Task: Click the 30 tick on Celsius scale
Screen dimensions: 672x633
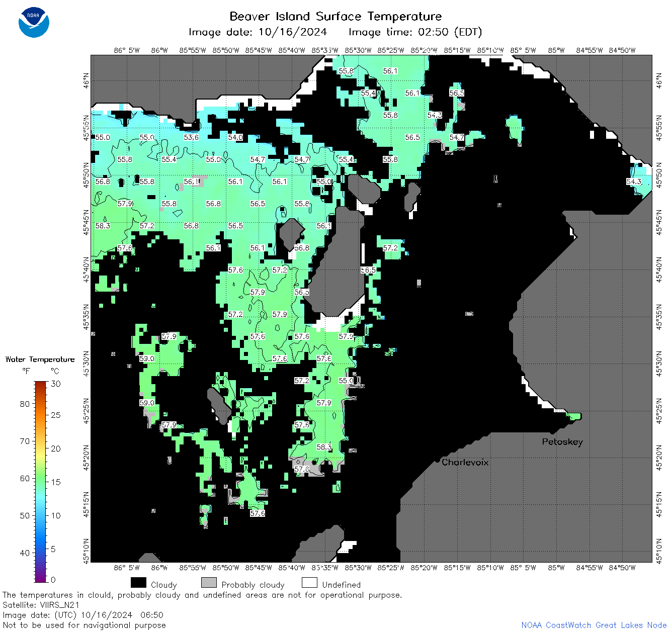Action: (56, 384)
